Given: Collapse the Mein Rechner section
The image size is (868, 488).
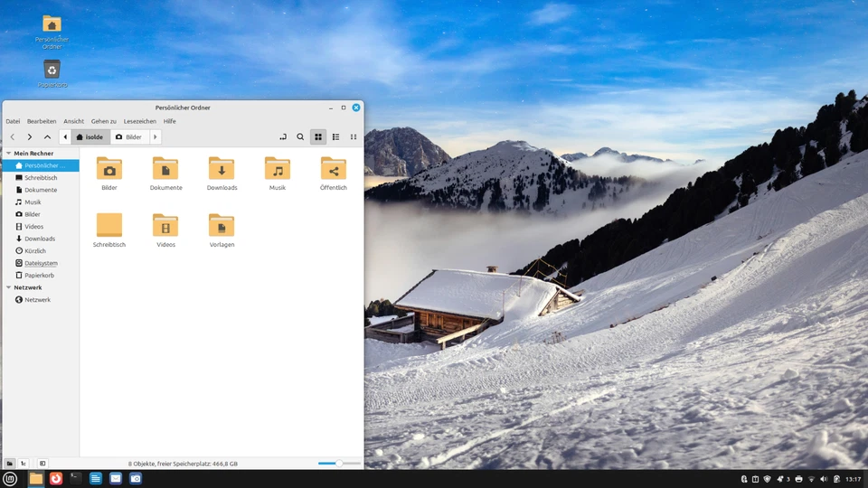Looking at the screenshot, I should tap(8, 154).
